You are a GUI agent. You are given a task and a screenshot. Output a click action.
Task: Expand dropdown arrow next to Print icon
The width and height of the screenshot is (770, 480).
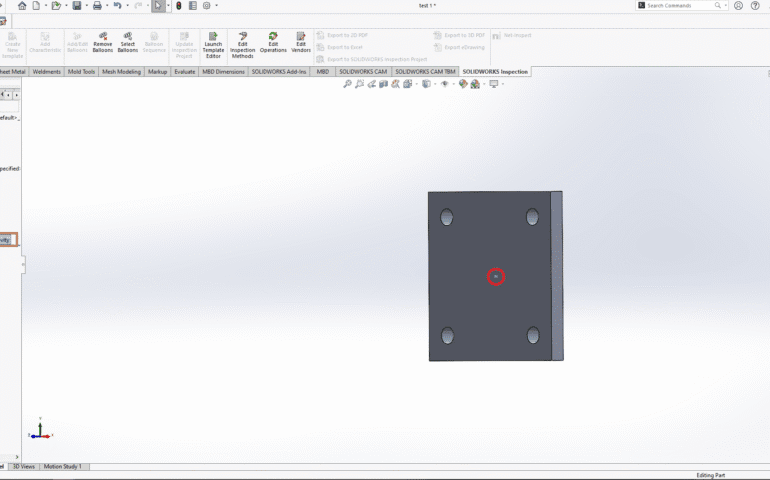tap(107, 5)
